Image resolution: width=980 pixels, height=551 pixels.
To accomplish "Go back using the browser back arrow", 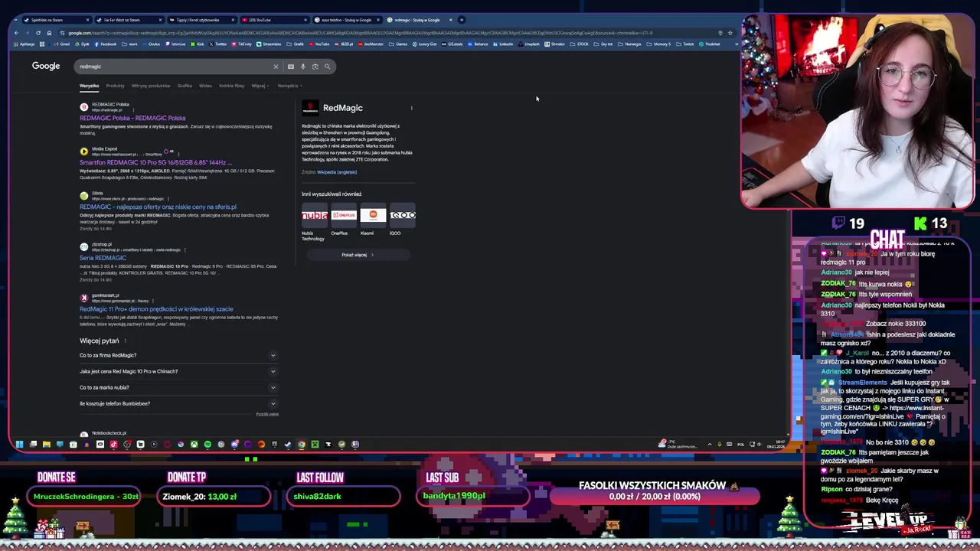I will point(17,33).
